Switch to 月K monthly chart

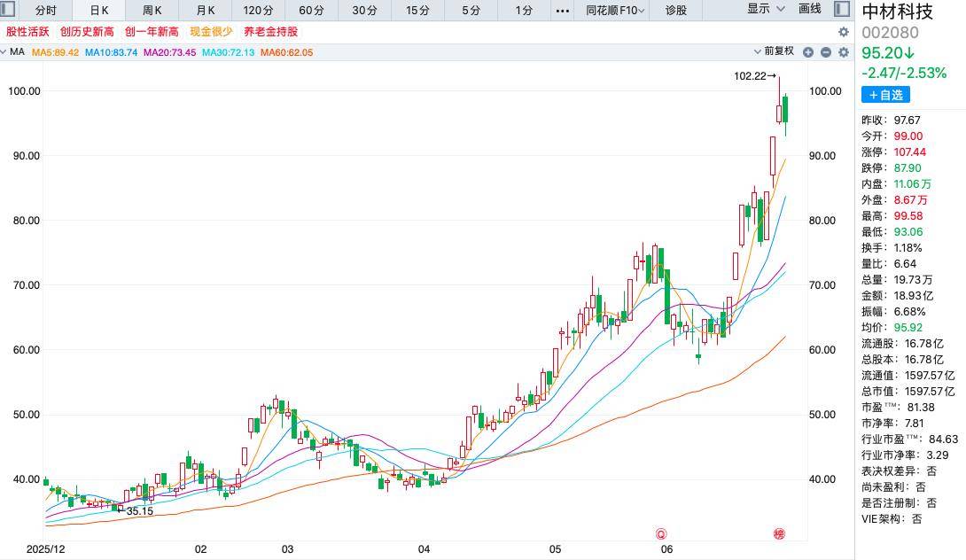pyautogui.click(x=206, y=11)
